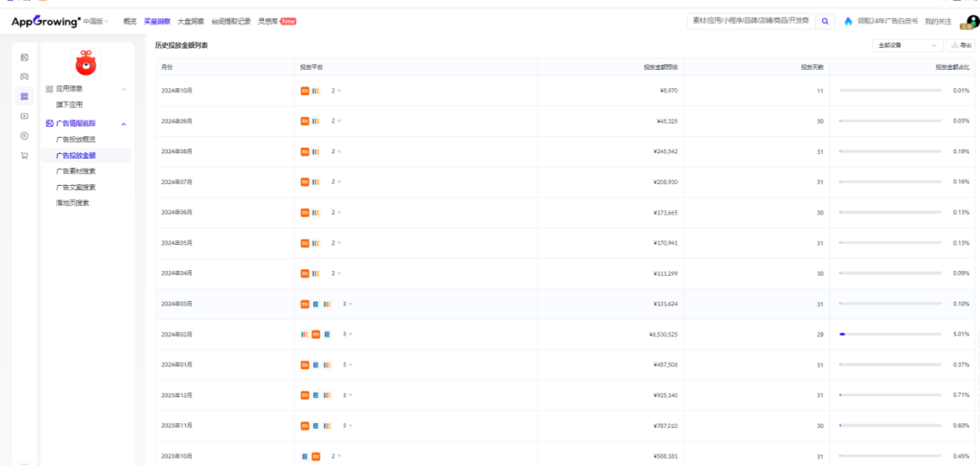Click the video play icon in left rail
The height and width of the screenshot is (466, 980).
pos(24,116)
